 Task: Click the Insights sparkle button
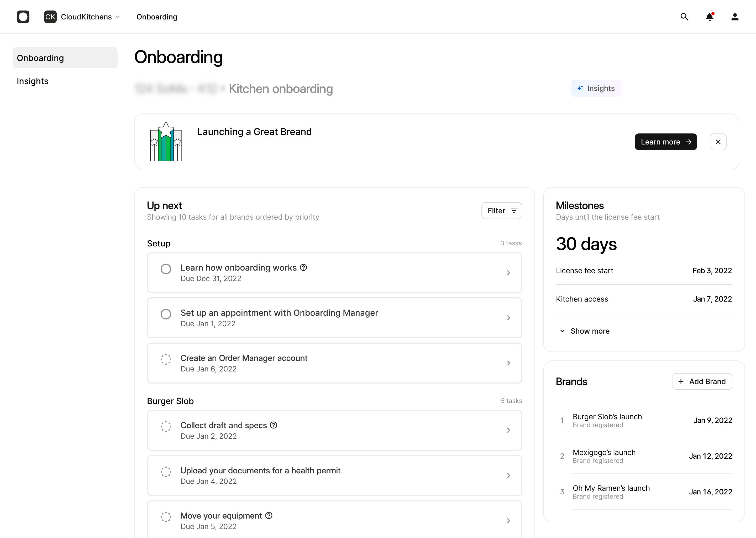coord(596,88)
